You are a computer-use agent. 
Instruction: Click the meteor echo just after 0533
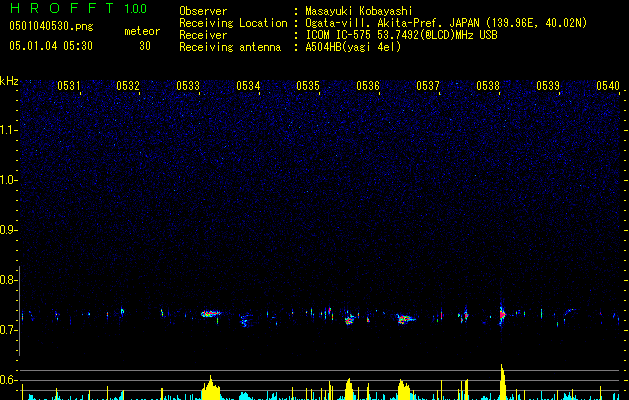(x=211, y=314)
